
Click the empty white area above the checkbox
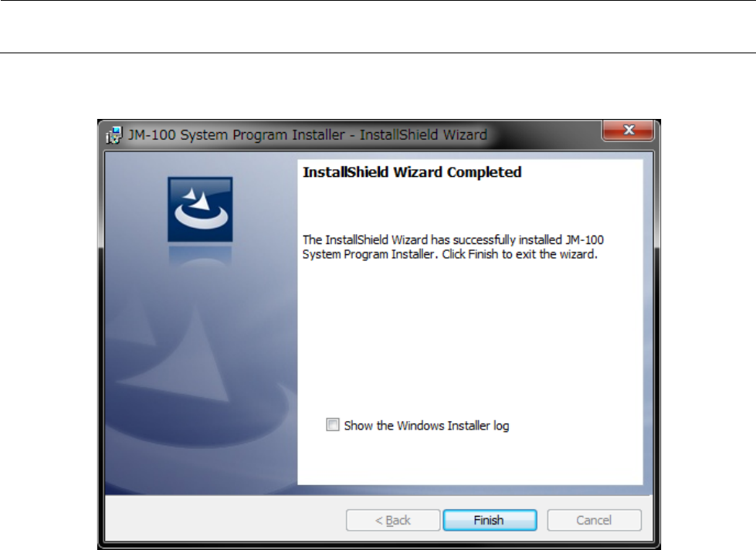click(470, 338)
